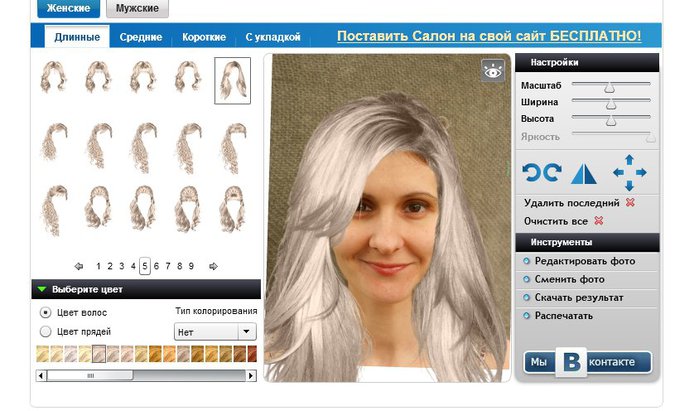This screenshot has height=411, width=699.
Task: Go to hairstyle page 4
Action: click(133, 266)
